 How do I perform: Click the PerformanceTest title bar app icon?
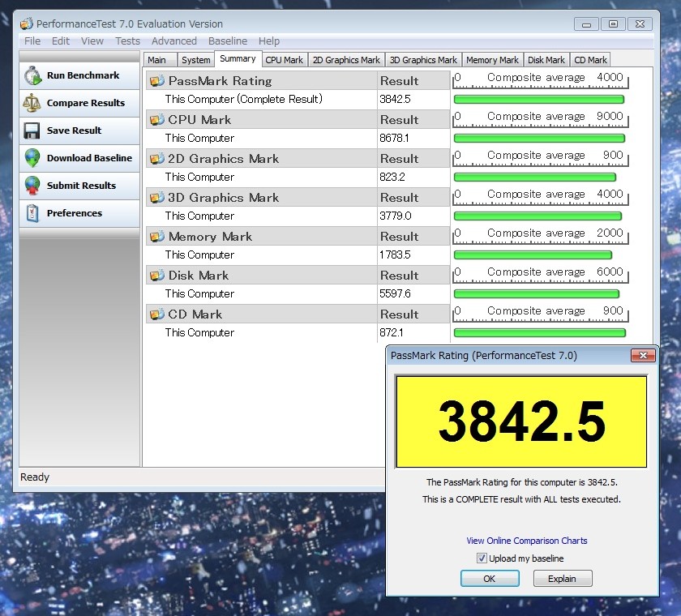[27, 24]
